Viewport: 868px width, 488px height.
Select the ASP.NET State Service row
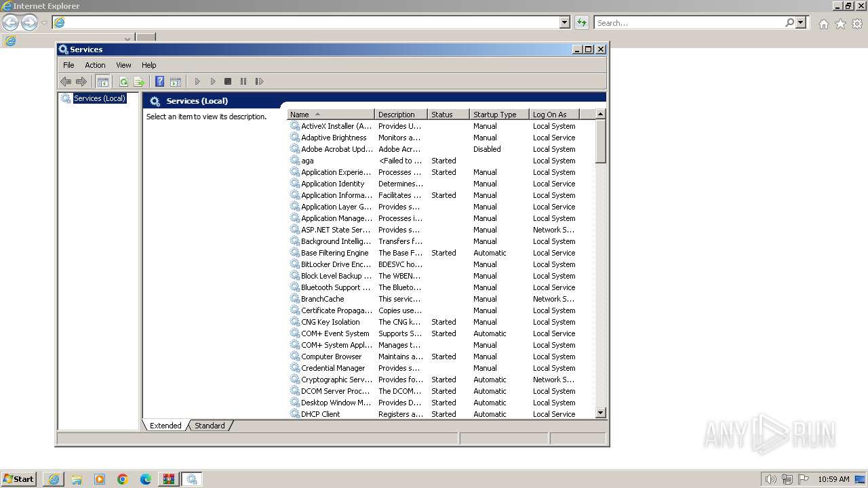[441, 230]
